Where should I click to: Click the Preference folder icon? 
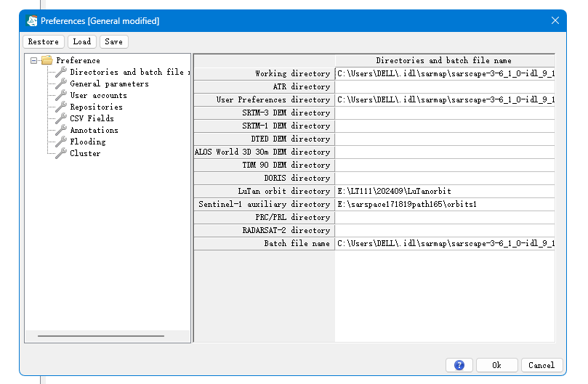(47, 60)
